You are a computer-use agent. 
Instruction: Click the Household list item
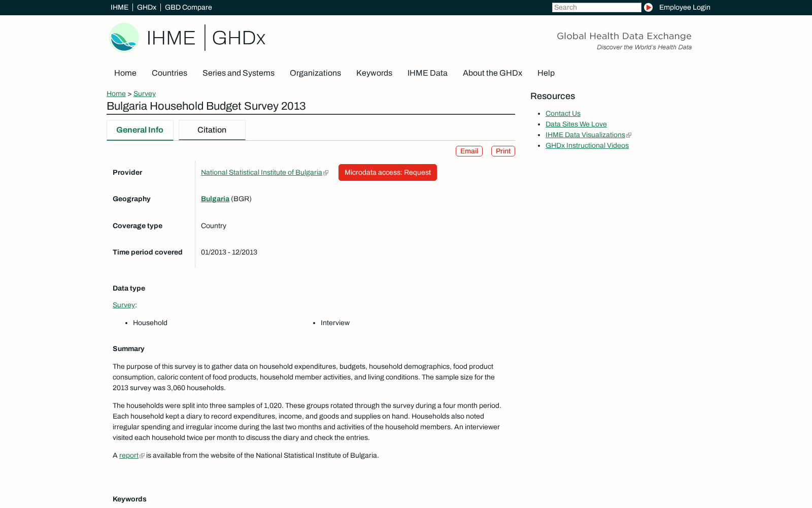click(x=150, y=323)
